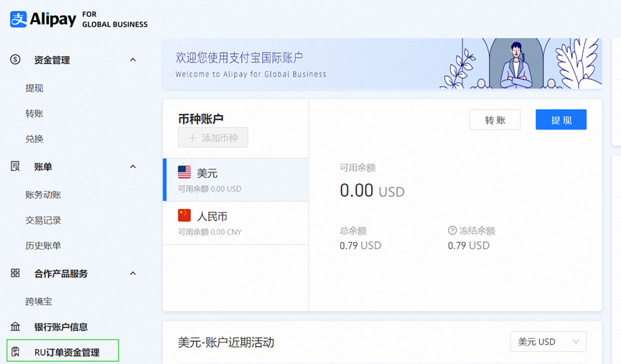Open 转账 in the sidebar menu
The image size is (621, 364).
coord(34,113)
